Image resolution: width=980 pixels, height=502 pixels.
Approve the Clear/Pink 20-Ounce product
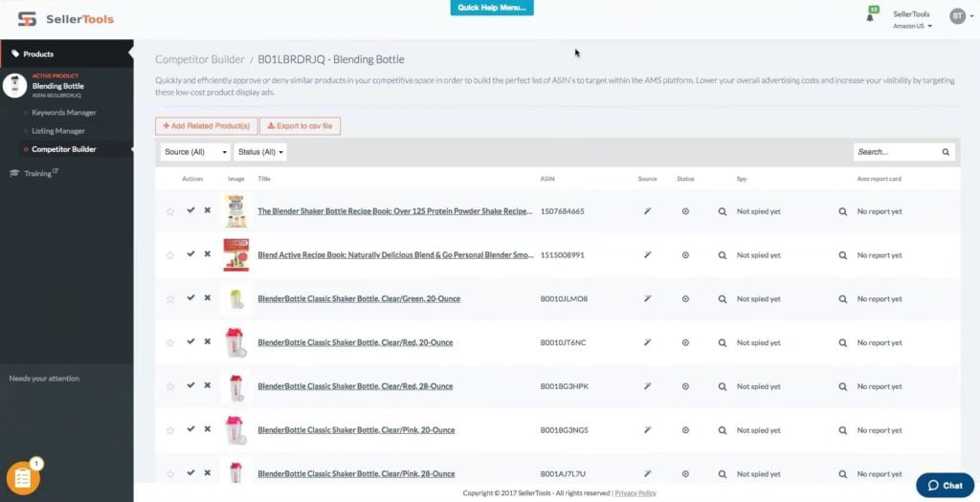point(190,429)
